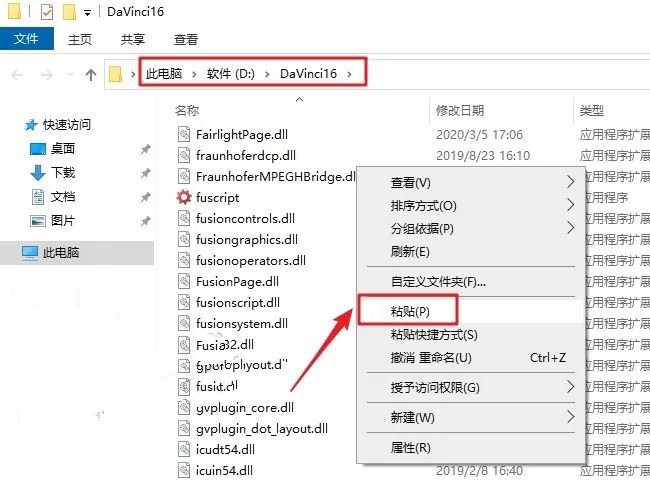The image size is (650, 482).
Task: Open 授予访问权限(G) submenu
Action: click(x=471, y=388)
